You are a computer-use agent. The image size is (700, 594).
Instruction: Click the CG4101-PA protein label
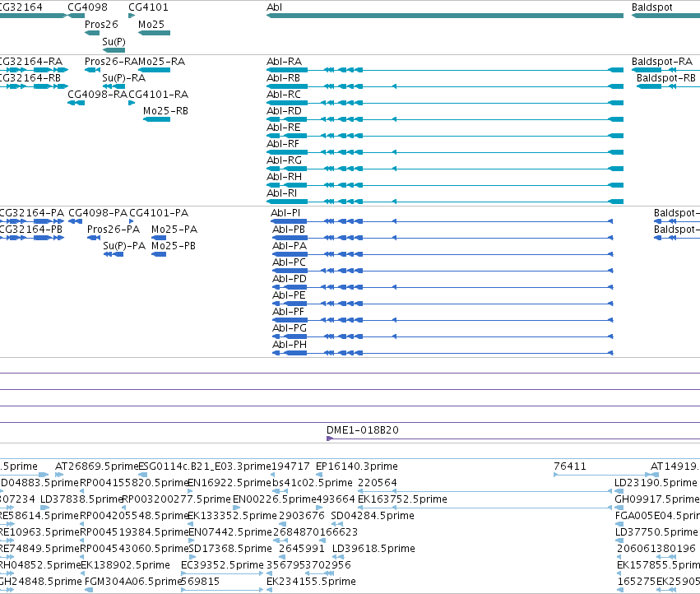click(159, 212)
